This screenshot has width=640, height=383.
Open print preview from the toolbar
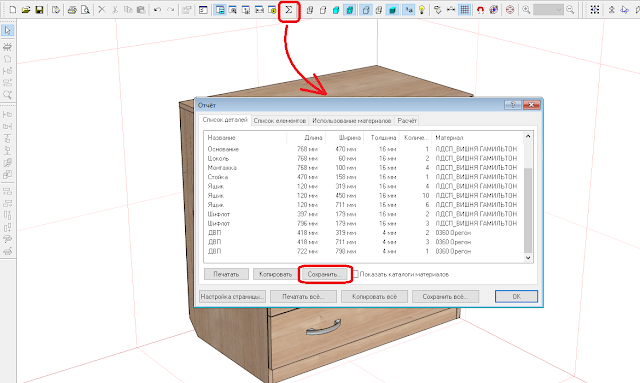click(85, 9)
